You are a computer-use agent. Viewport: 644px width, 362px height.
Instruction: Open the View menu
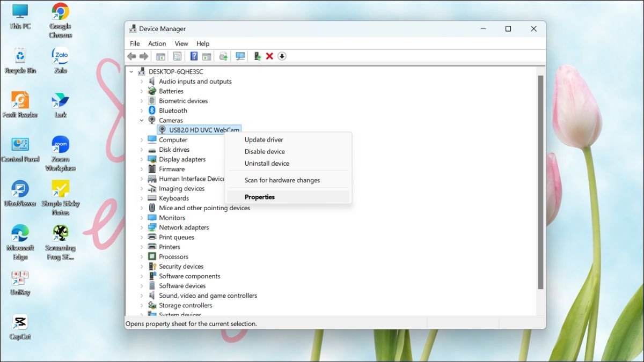(x=181, y=43)
